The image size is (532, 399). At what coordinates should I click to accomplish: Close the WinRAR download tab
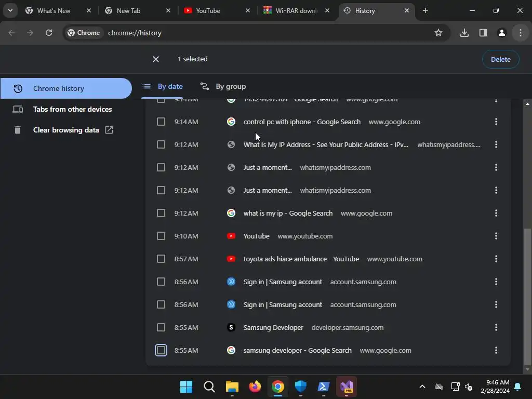point(327,10)
